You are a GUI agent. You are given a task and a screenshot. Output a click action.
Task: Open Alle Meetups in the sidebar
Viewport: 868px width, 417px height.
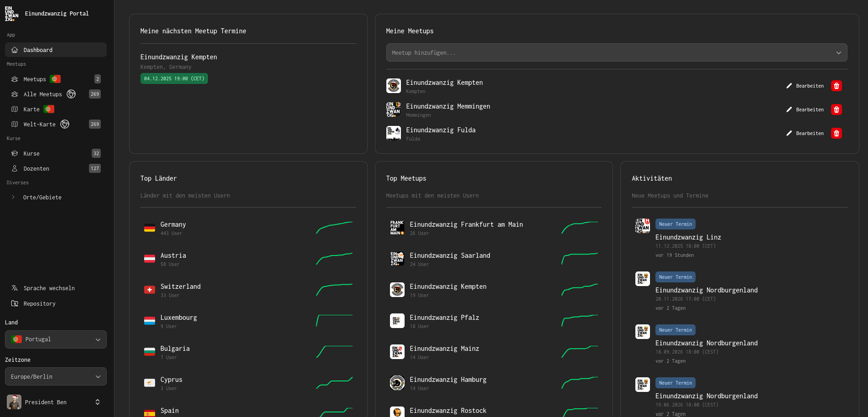point(42,94)
